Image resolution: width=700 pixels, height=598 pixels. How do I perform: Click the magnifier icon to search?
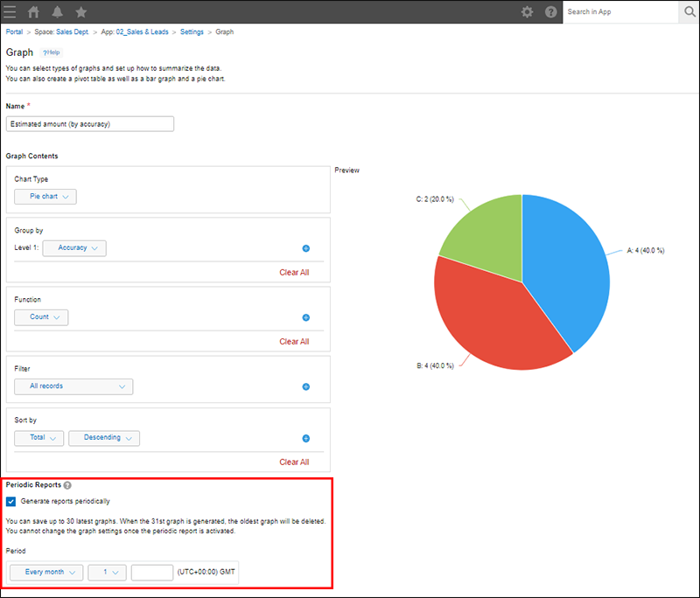689,12
